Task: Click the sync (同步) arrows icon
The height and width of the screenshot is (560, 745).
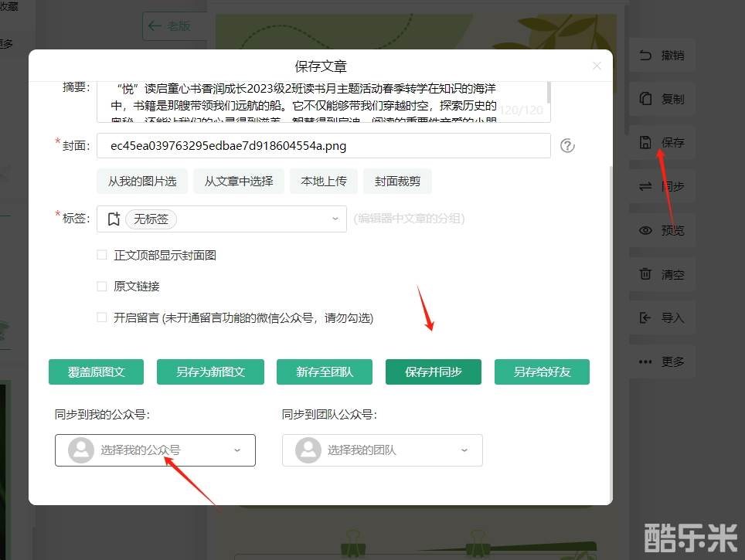Action: coord(645,186)
